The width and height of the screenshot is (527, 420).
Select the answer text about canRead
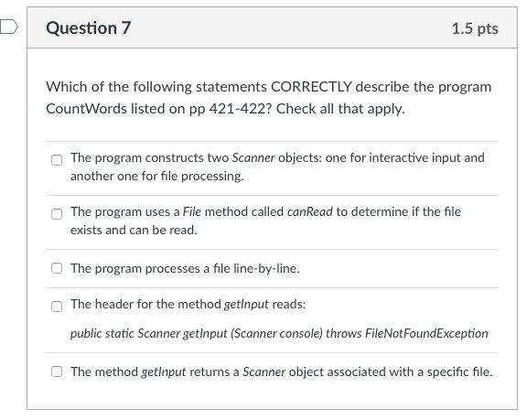265,221
